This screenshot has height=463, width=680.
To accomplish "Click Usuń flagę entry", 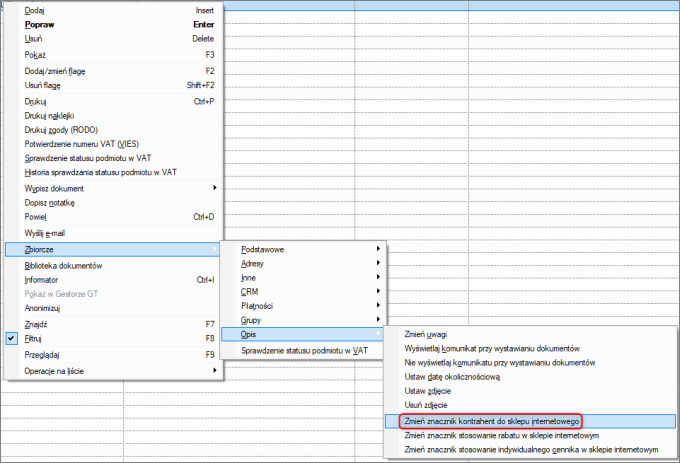I will tap(113, 85).
